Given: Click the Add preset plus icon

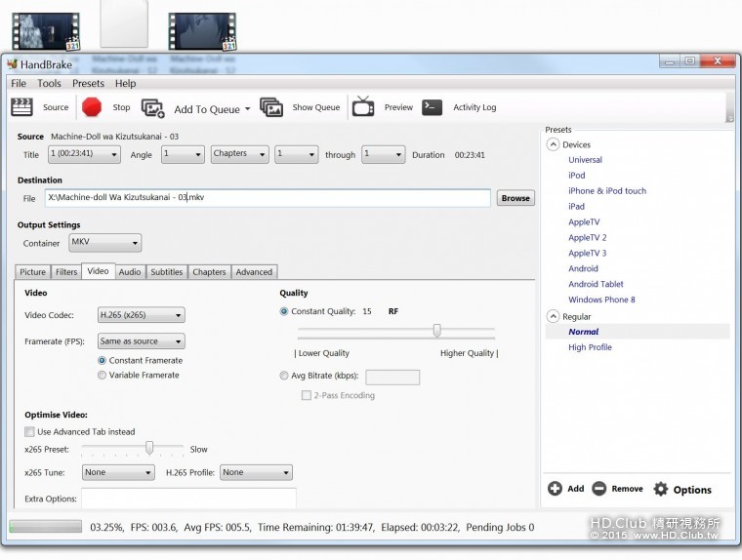Looking at the screenshot, I should click(555, 489).
